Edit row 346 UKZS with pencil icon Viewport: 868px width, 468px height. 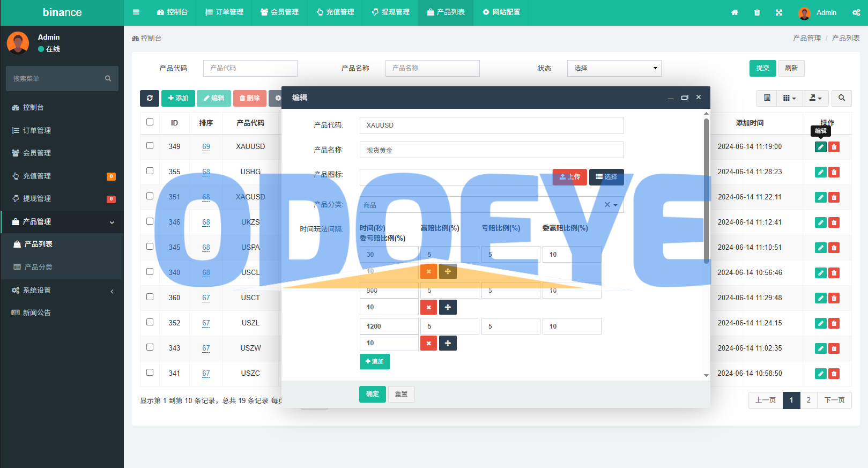coord(820,222)
